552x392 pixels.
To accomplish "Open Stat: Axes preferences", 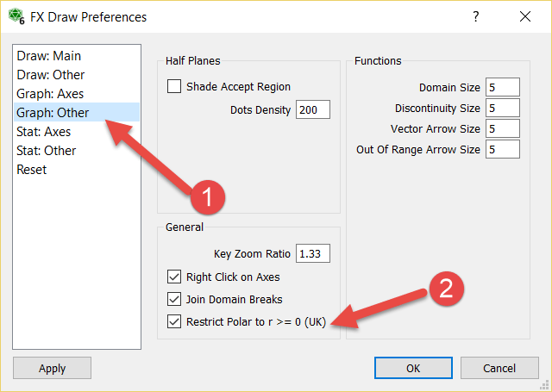I will click(43, 132).
